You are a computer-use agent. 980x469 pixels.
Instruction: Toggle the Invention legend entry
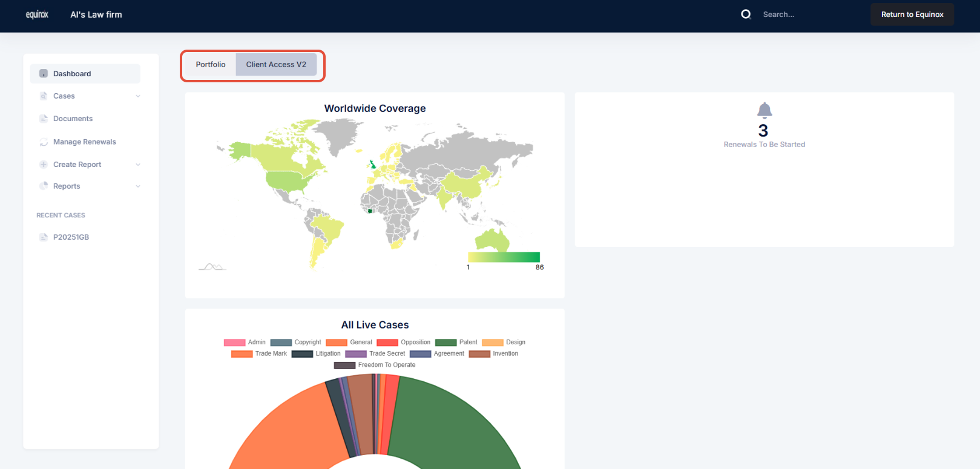pyautogui.click(x=494, y=354)
